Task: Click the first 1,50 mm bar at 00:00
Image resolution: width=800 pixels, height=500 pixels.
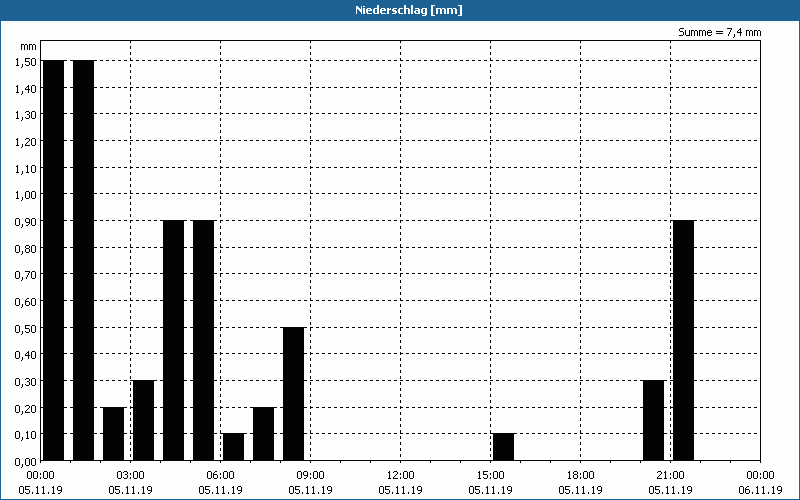Action: coord(54,260)
